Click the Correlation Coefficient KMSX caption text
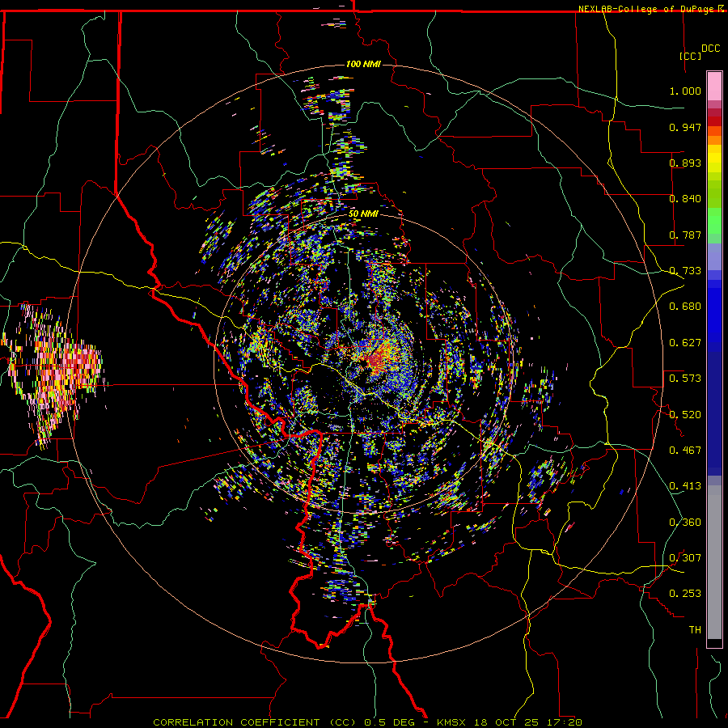The width and height of the screenshot is (728, 728). pyautogui.click(x=367, y=722)
